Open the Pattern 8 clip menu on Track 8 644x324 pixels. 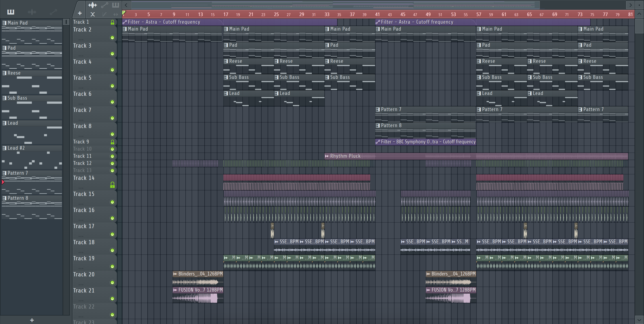coord(378,125)
